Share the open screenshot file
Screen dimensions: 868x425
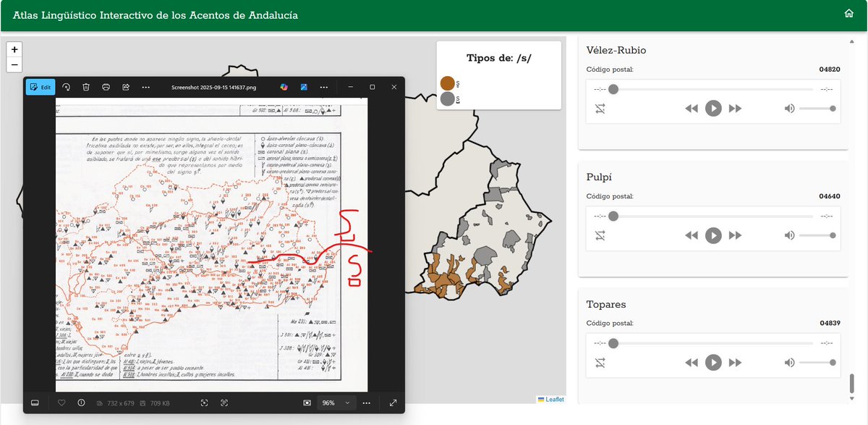coord(125,87)
